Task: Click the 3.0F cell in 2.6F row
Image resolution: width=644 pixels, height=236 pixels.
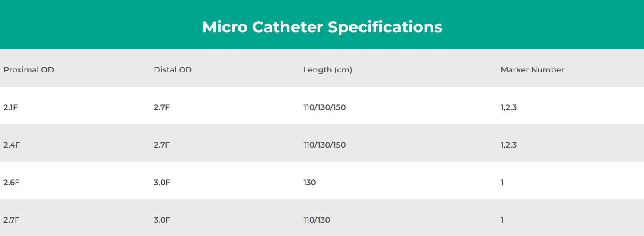Action: coord(162,183)
